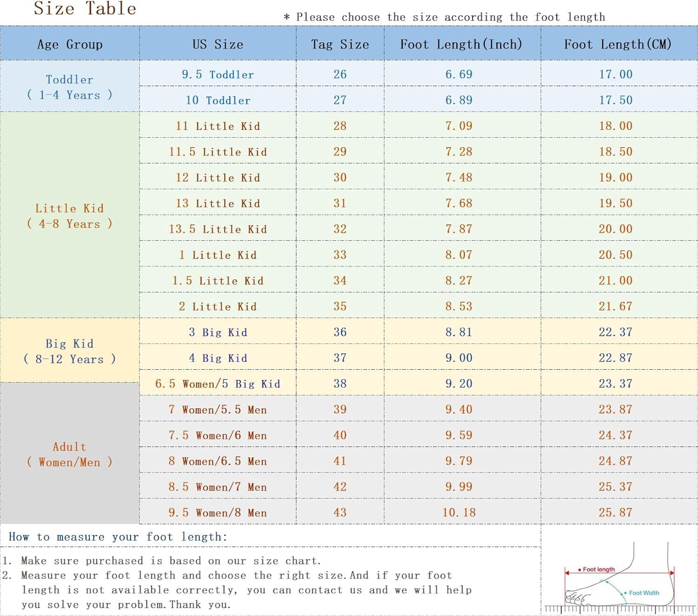Click the 13.5 Little Kid size cell
The width and height of the screenshot is (698, 616).
tap(218, 229)
